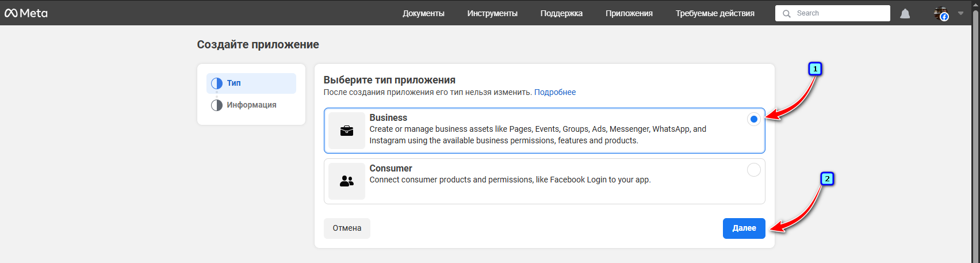Open the Поддержка menu

click(x=561, y=13)
